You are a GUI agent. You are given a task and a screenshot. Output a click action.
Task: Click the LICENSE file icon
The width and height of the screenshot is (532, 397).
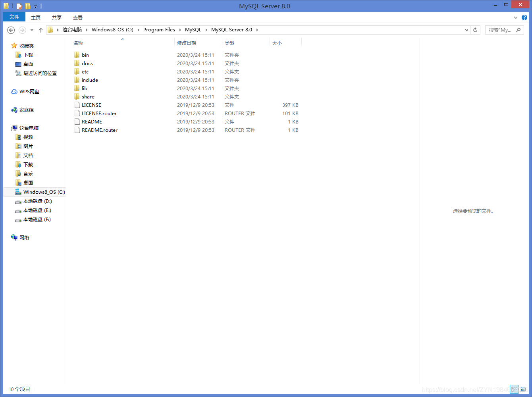(77, 105)
